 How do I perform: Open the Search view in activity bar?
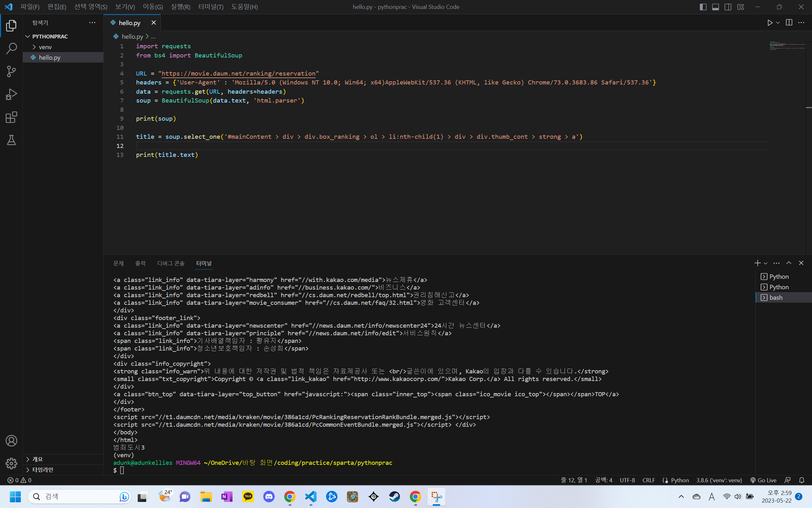[11, 48]
